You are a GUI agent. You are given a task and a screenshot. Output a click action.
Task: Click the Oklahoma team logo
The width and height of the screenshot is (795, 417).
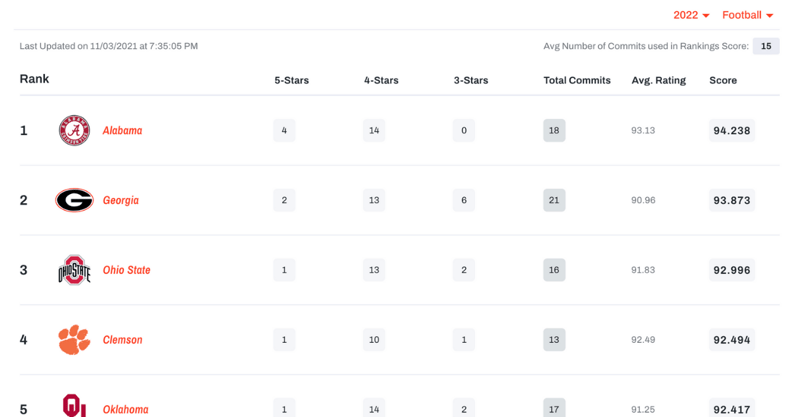pos(75,405)
